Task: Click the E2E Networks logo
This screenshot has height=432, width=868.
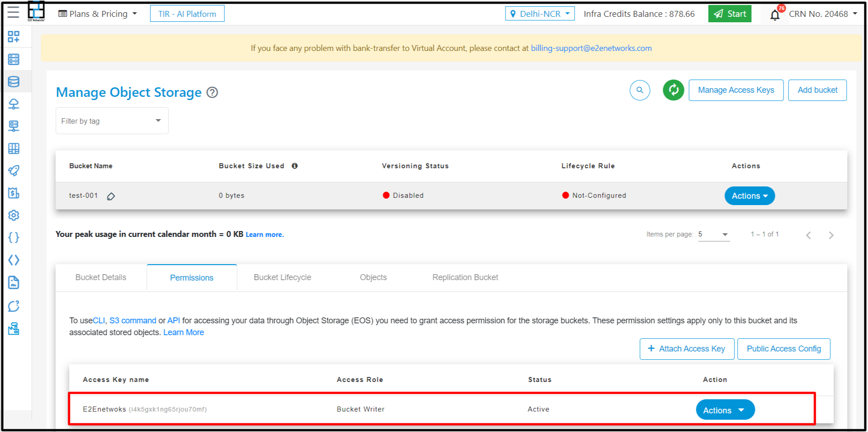Action: pyautogui.click(x=36, y=11)
